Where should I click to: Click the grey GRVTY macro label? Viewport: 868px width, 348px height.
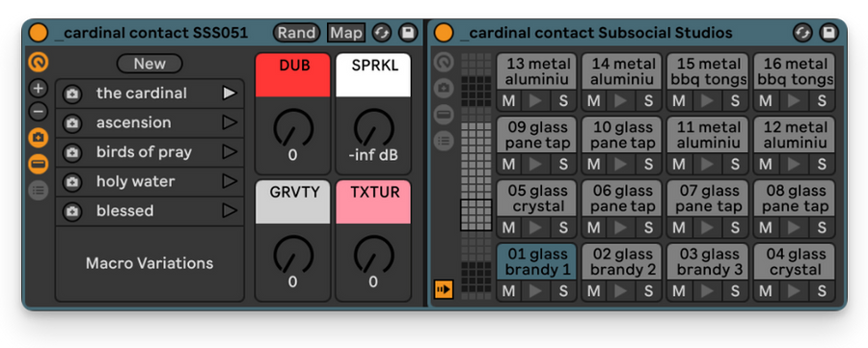click(293, 201)
